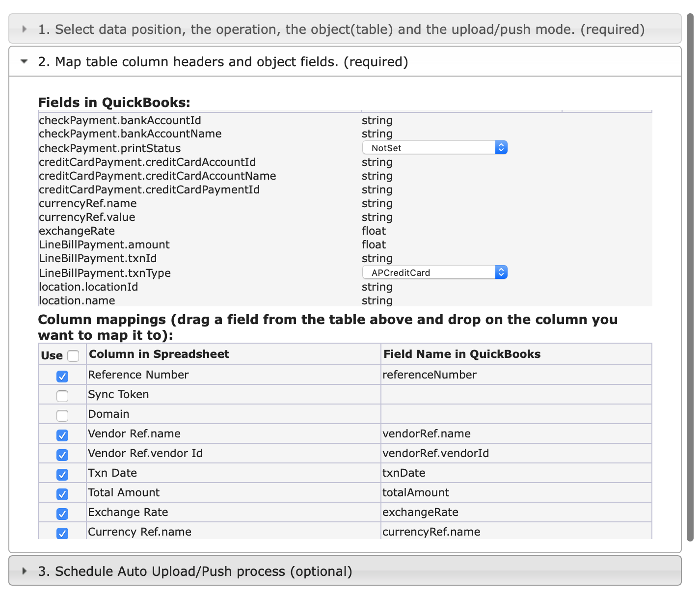
Task: Uncheck the Vendor Ref.vendor Id row checkbox
Action: (x=62, y=455)
